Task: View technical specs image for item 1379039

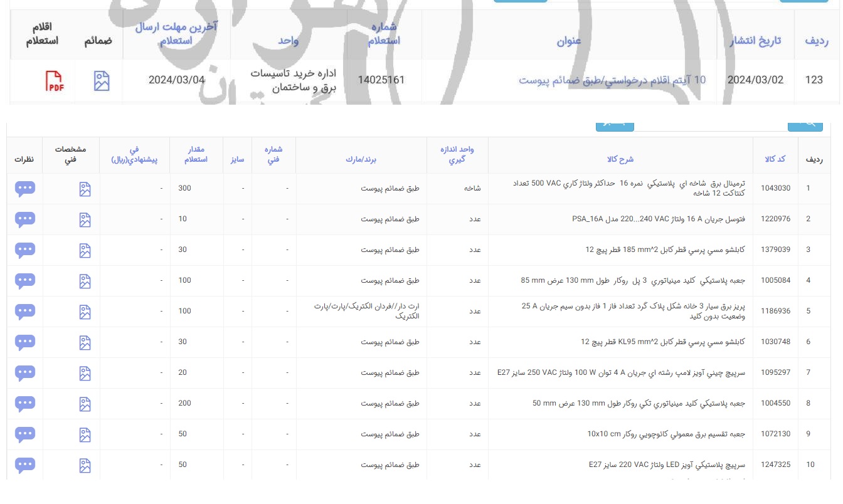Action: [85, 250]
